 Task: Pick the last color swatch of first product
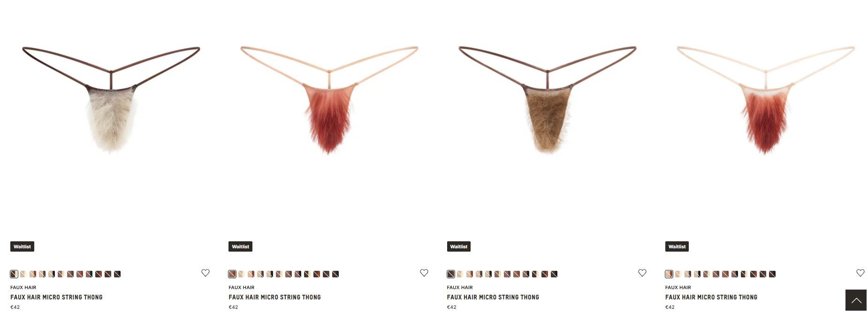coord(117,274)
